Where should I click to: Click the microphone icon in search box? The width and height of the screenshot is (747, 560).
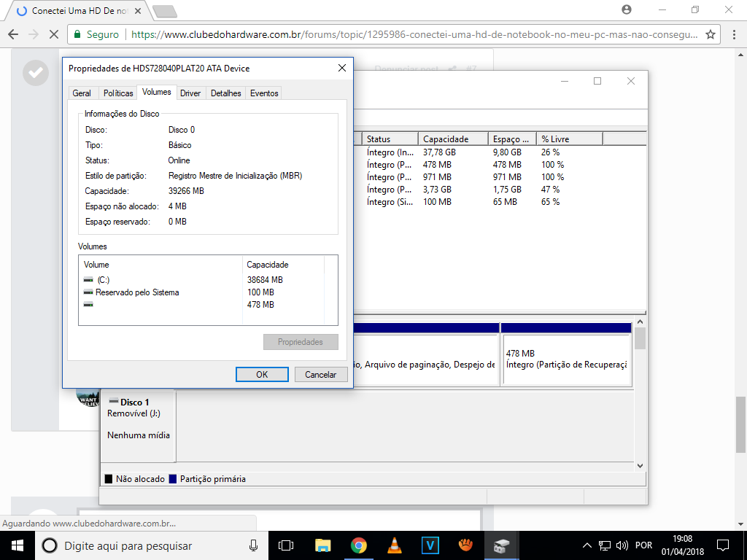point(253,545)
